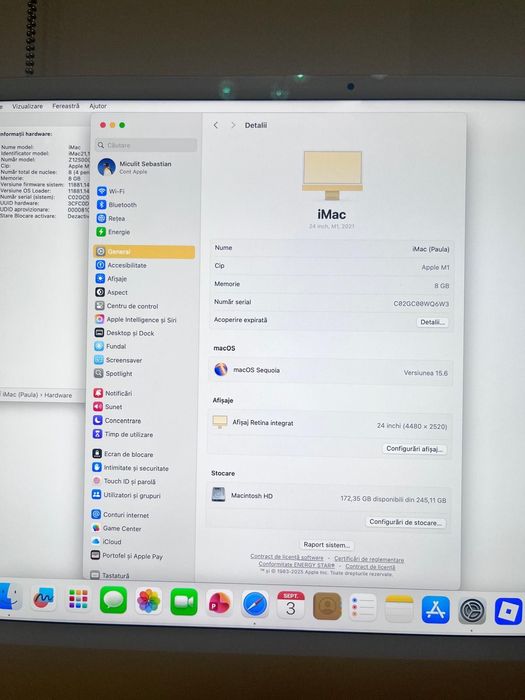Screen dimensions: 525x700
Task: Open Afișaje settings in sidebar
Action: pyautogui.click(x=111, y=279)
